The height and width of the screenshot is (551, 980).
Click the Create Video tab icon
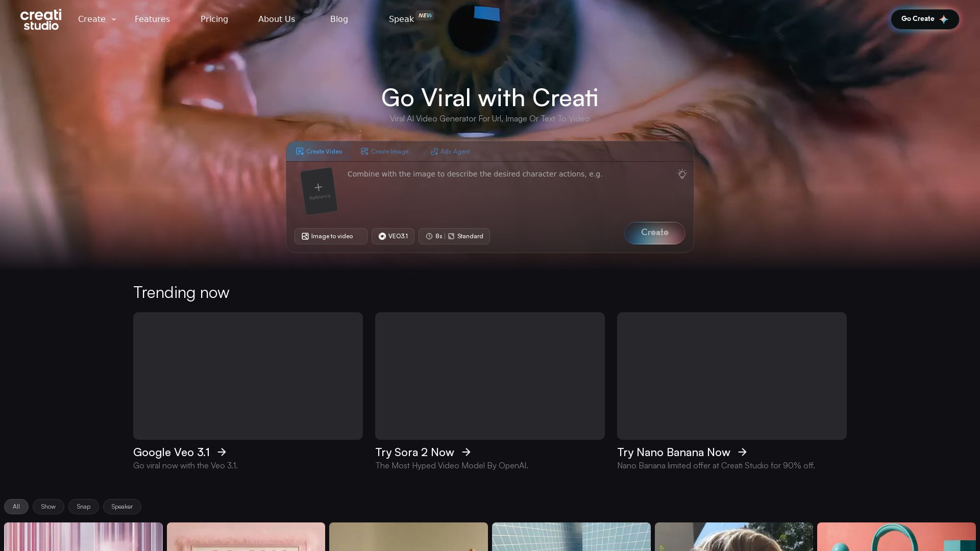tap(300, 152)
